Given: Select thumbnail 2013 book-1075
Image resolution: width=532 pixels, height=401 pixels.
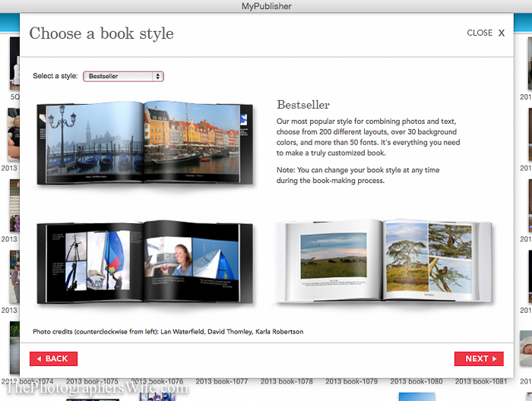Looking at the screenshot, I should [92, 382].
